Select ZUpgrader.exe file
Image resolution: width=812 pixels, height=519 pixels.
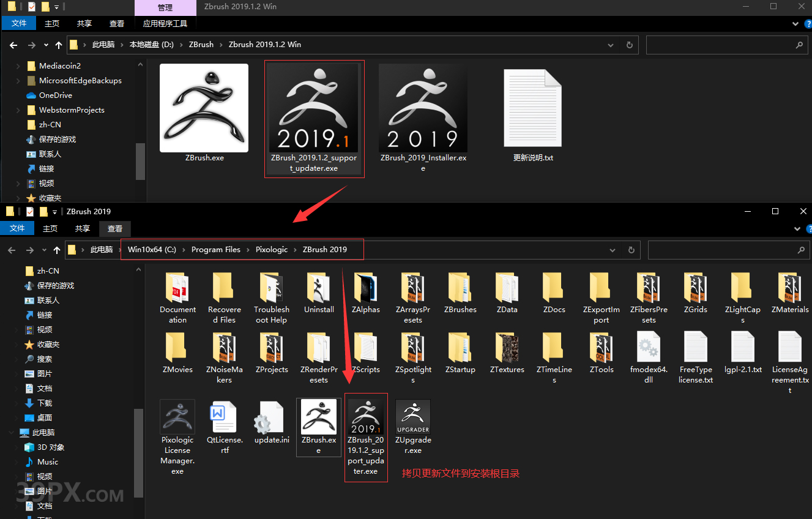(x=412, y=427)
